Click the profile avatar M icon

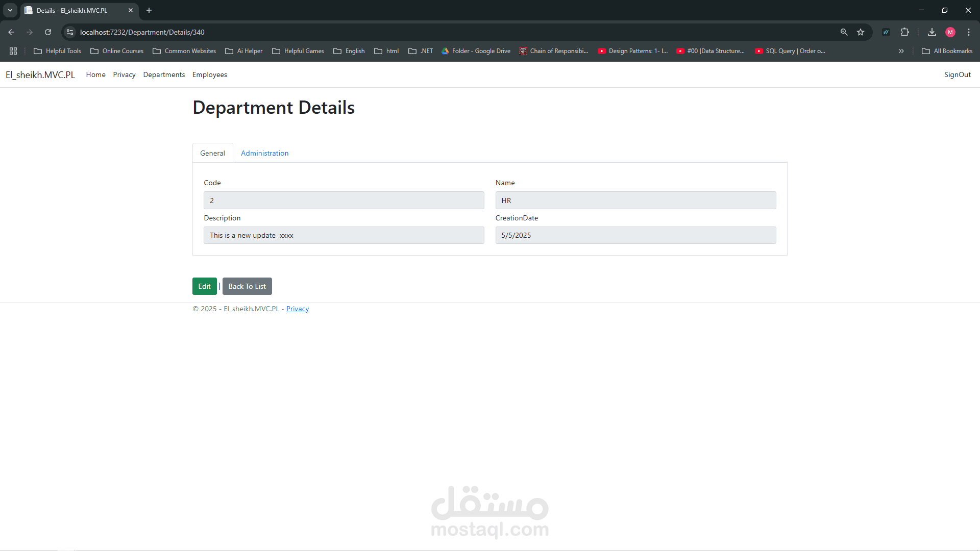(950, 32)
